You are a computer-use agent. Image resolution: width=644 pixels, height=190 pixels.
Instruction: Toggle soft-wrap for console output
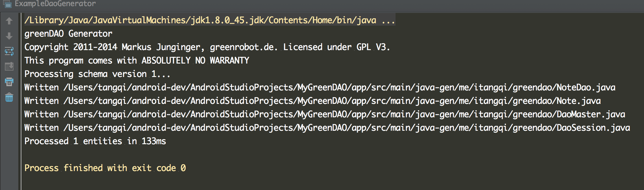(9, 51)
